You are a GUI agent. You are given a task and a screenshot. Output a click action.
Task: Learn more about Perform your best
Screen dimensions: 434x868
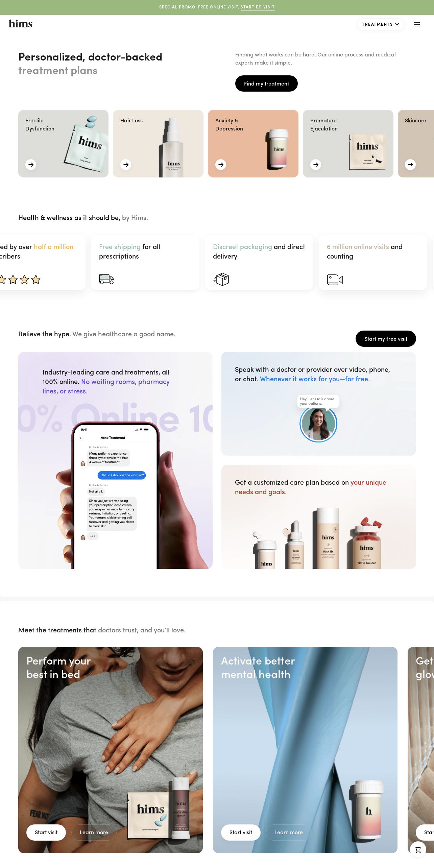tap(94, 832)
